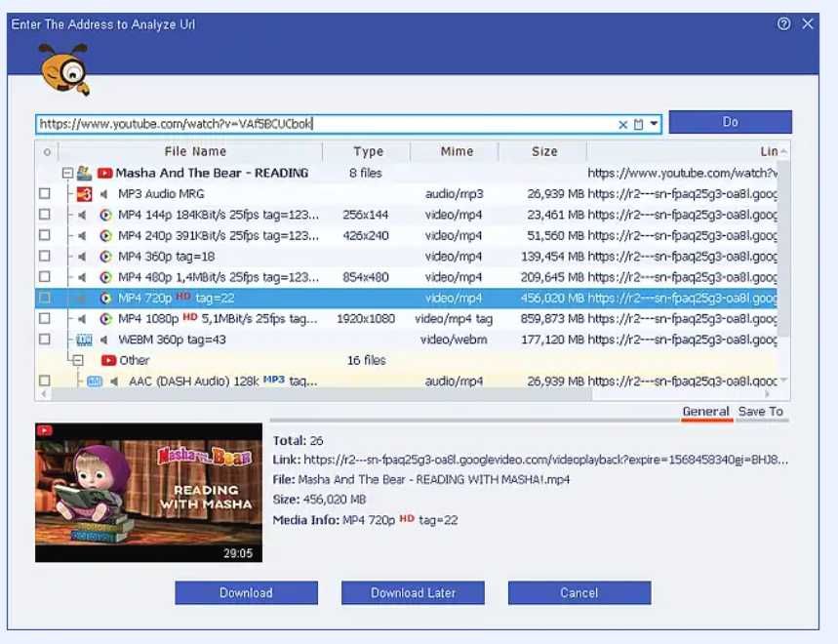Click the Do button
Image resolution: width=838 pixels, height=644 pixels.
click(x=730, y=122)
